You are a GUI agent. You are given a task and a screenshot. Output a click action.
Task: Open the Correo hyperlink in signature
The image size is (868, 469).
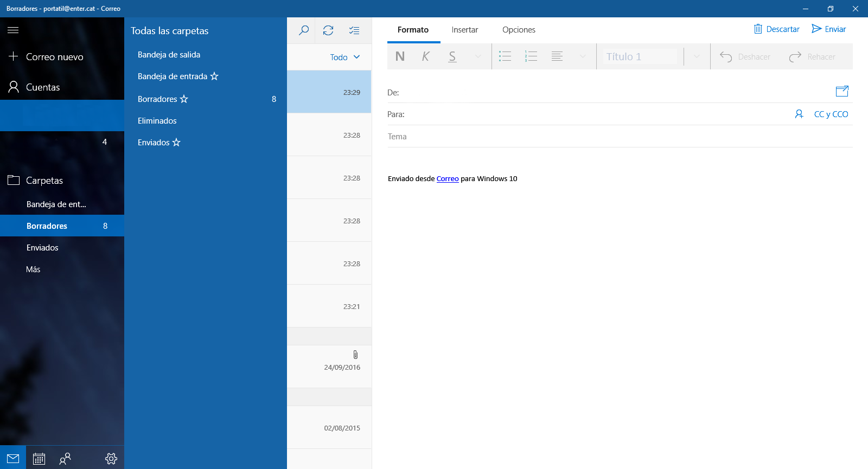click(x=448, y=179)
